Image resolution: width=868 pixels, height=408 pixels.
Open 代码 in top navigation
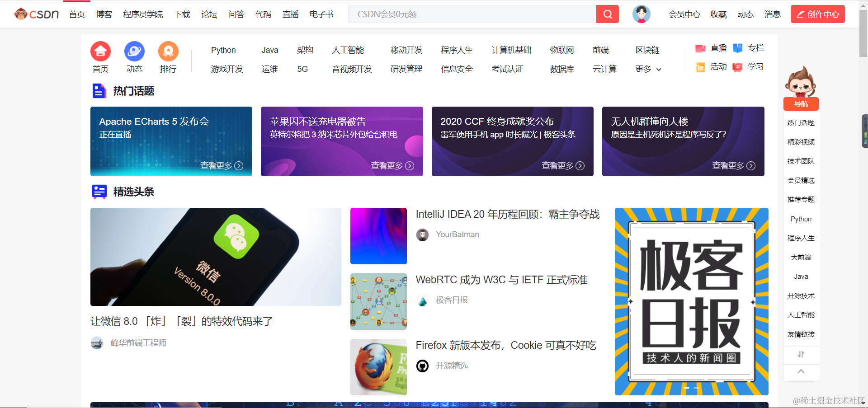tap(264, 14)
